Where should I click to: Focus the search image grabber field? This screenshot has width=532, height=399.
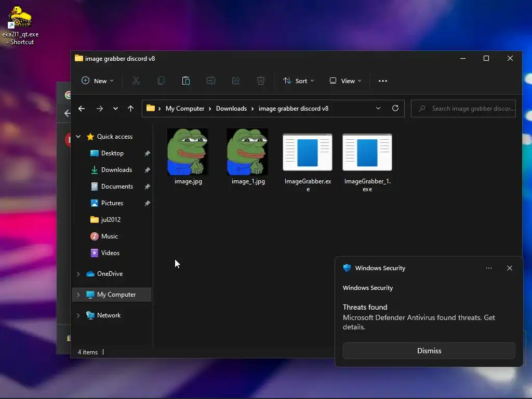coord(463,109)
